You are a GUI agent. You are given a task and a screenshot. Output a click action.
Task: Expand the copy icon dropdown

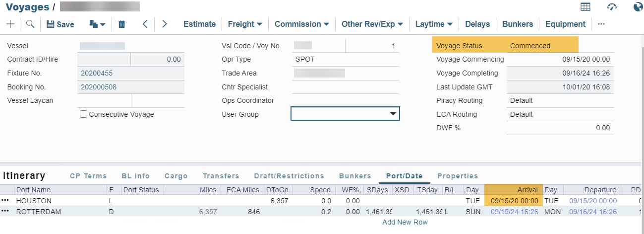click(98, 24)
